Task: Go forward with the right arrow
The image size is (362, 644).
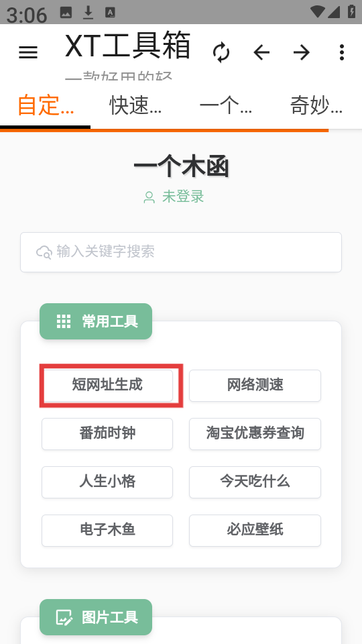Action: [x=302, y=52]
